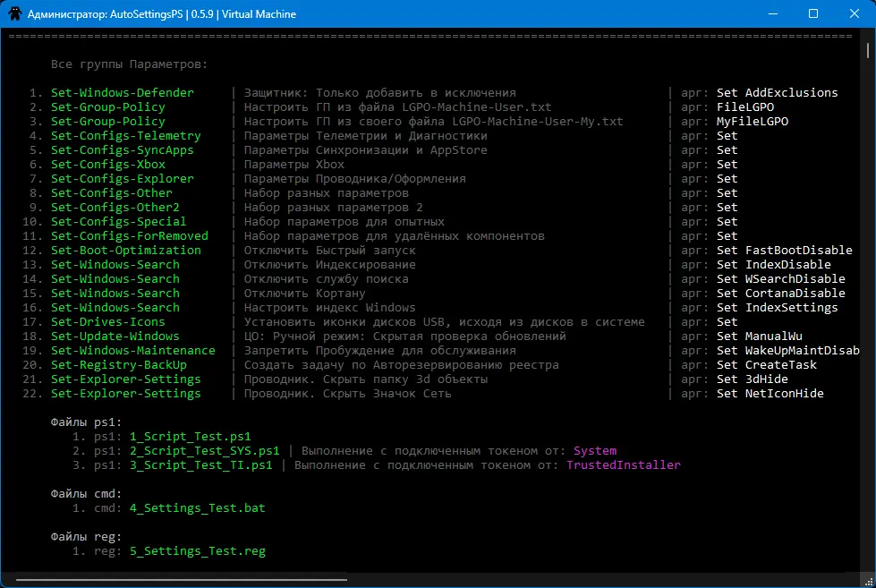Select the 3_Script_Test_TI.ps1 file
876x588 pixels.
pos(201,465)
